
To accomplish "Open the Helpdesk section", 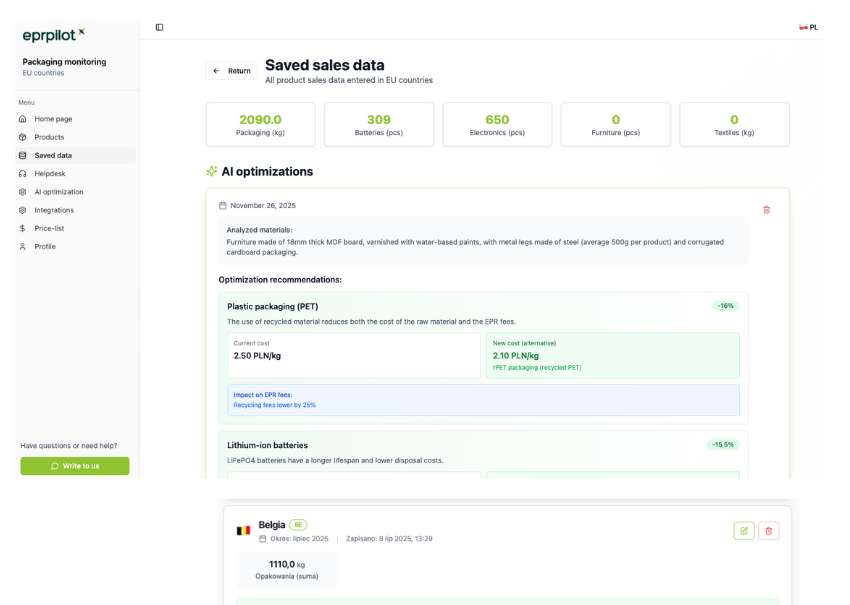I will [50, 174].
